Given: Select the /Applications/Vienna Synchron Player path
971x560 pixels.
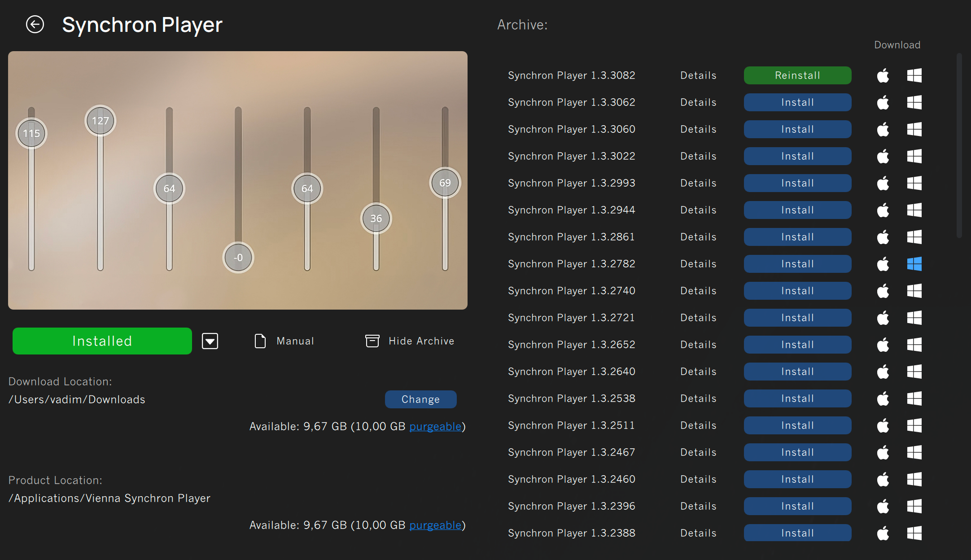Looking at the screenshot, I should pos(109,498).
